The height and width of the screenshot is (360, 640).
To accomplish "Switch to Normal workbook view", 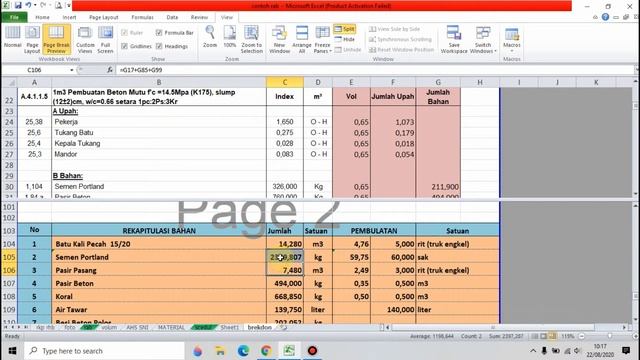I will pyautogui.click(x=12, y=38).
